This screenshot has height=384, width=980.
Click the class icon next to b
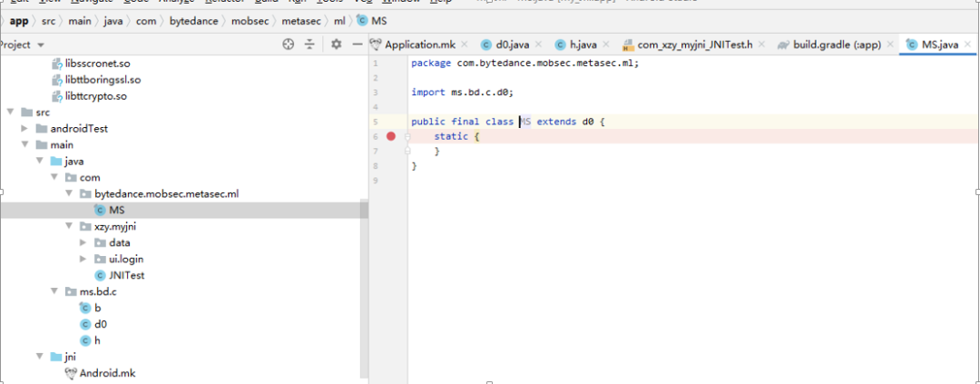[x=85, y=308]
